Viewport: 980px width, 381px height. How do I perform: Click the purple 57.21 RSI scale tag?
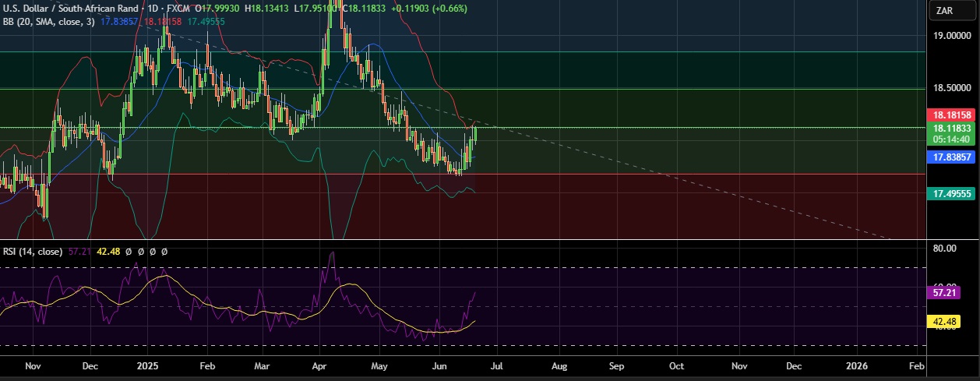943,294
